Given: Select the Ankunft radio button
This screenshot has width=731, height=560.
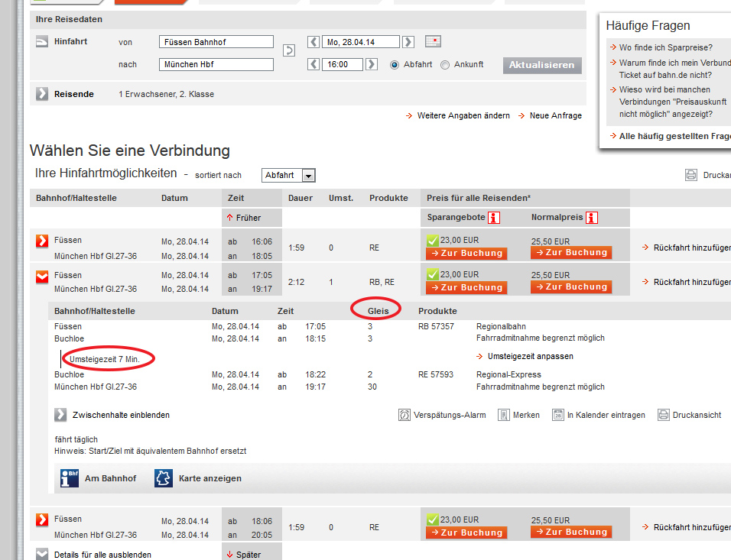Looking at the screenshot, I should [x=445, y=65].
